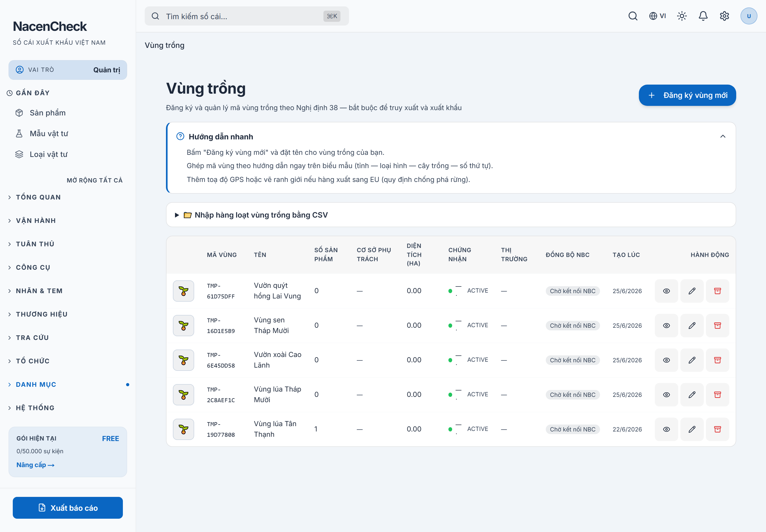Click Đăng ký vùng mới button
Viewport: 766px width, 532px height.
[x=687, y=95]
